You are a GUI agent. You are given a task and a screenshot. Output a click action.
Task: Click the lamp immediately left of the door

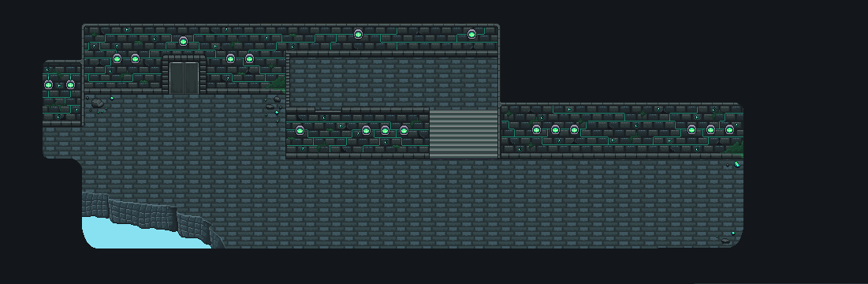point(135,58)
